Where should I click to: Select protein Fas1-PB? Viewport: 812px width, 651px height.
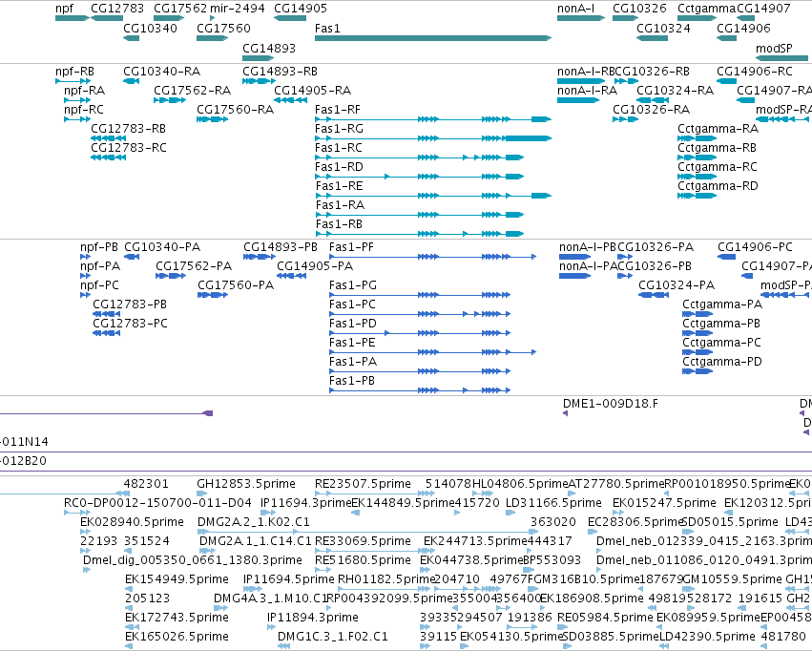[420, 390]
